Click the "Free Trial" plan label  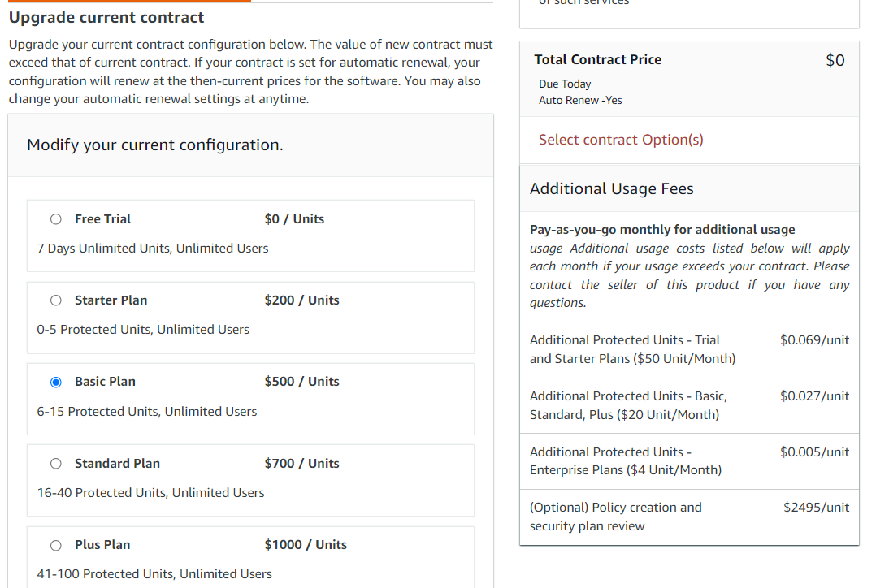coord(102,219)
